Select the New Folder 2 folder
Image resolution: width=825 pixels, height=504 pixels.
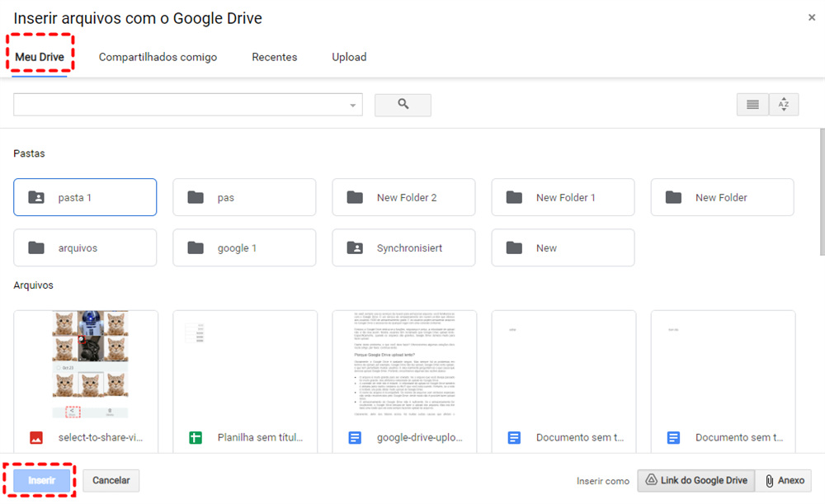click(403, 198)
